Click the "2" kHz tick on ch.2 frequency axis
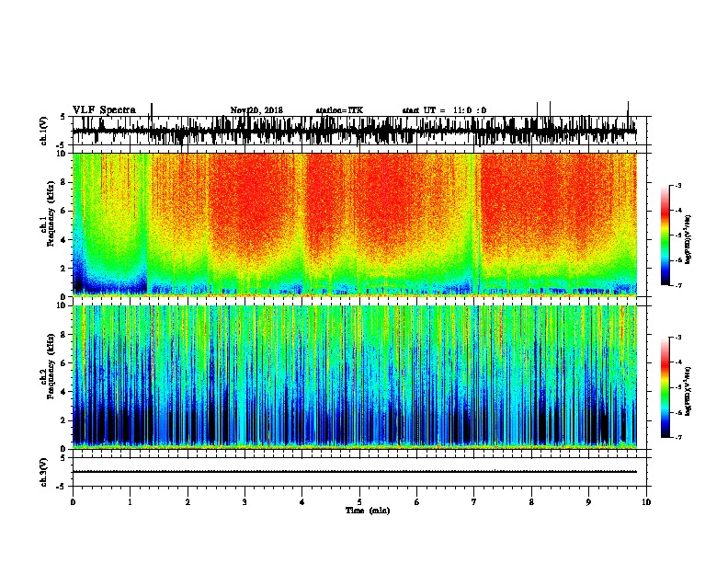This screenshot has width=728, height=563. [63, 420]
